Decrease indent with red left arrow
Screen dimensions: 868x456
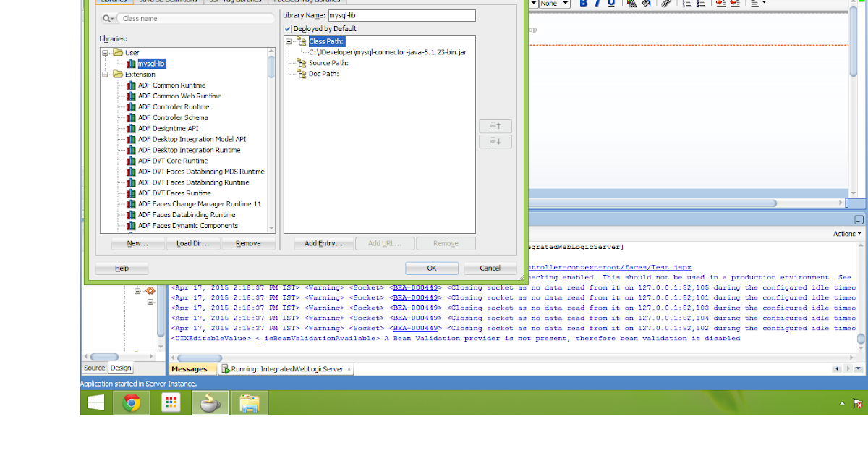[735, 4]
